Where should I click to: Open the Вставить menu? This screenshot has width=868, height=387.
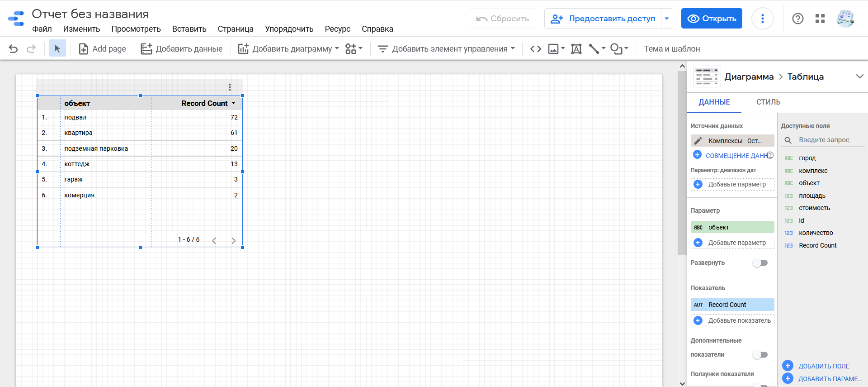(x=189, y=29)
